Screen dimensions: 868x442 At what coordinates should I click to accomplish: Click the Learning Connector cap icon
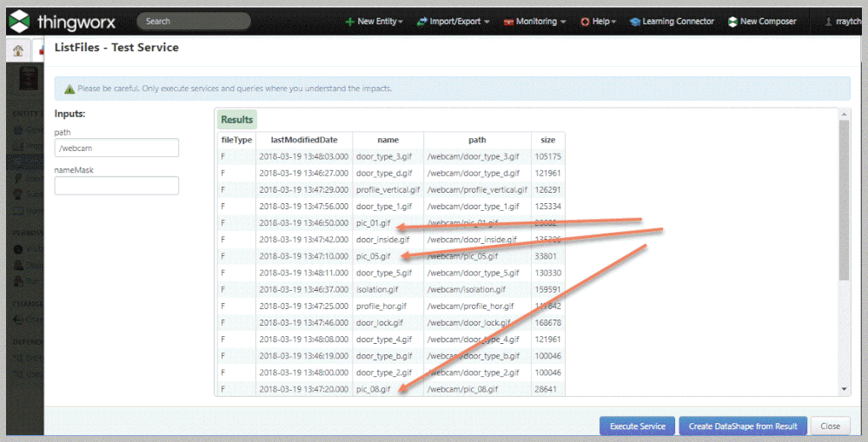tap(635, 22)
